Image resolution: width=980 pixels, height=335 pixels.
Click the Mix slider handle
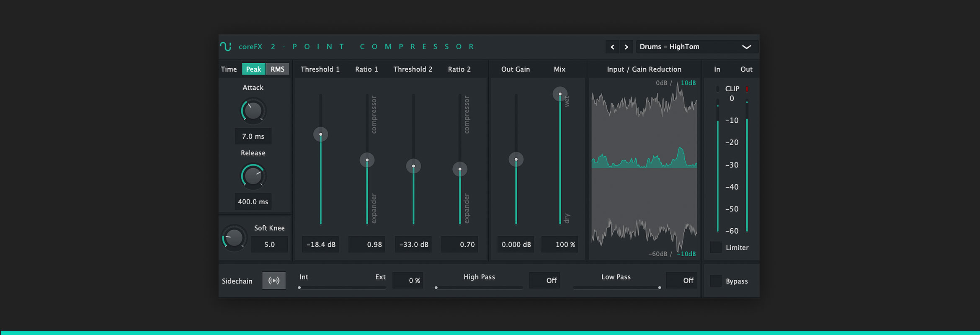pos(560,94)
